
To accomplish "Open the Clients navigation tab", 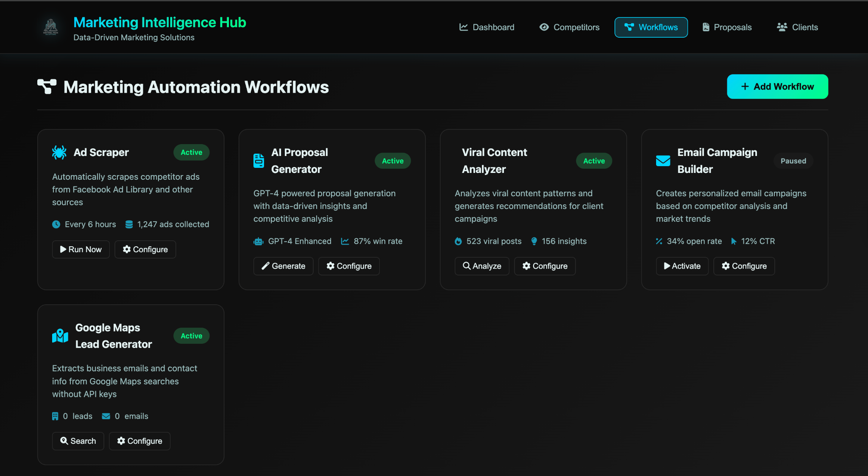I will coord(797,27).
